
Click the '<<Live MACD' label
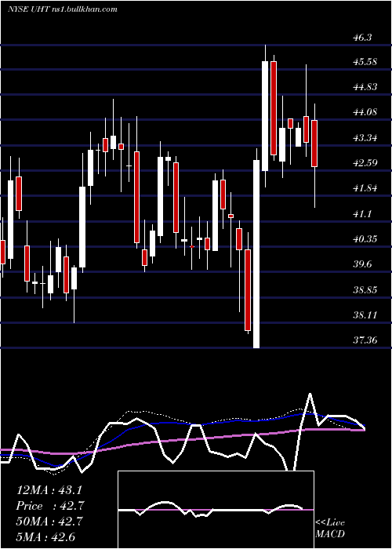pyautogui.click(x=330, y=528)
